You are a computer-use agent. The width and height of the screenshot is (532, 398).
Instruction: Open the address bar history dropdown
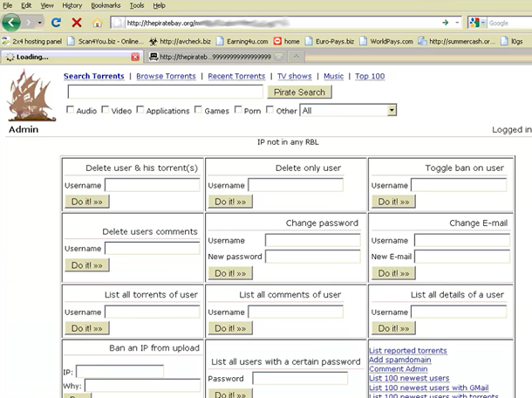(x=457, y=23)
